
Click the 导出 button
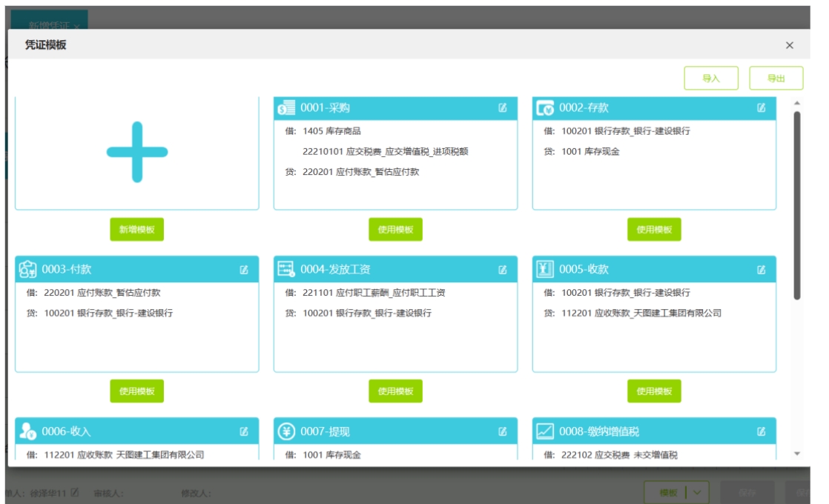776,78
